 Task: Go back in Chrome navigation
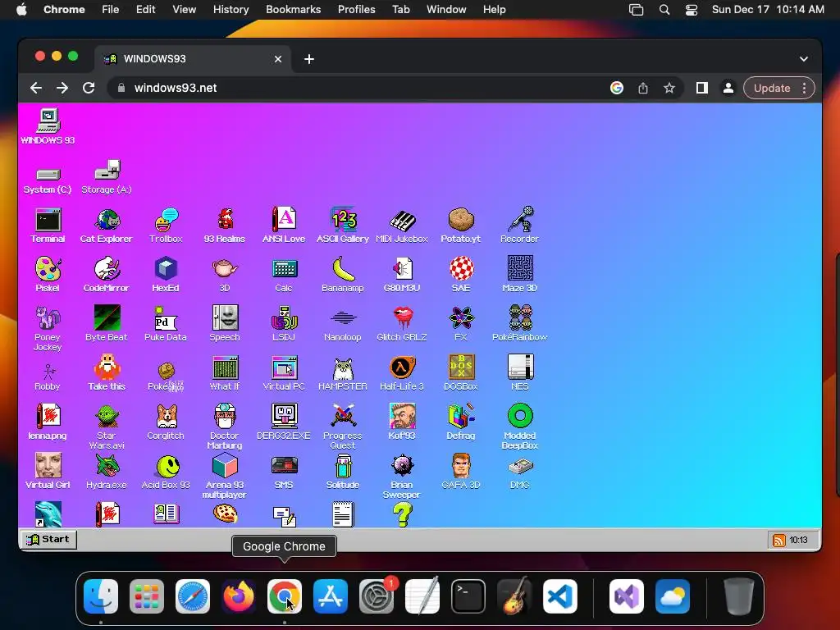tap(36, 88)
